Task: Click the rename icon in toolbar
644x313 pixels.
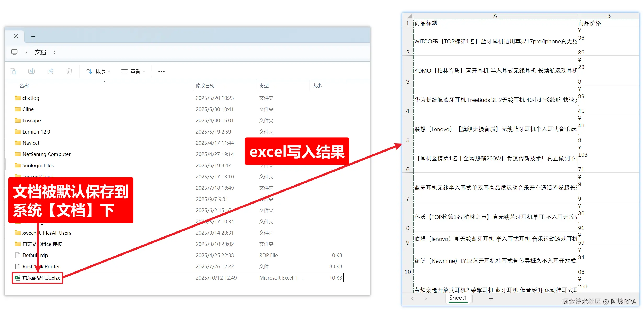Action: click(x=32, y=71)
